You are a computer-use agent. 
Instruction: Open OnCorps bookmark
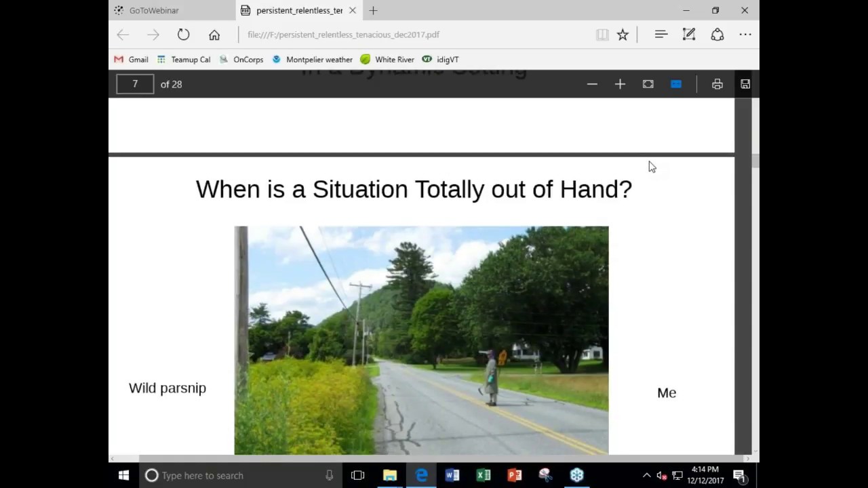(241, 60)
